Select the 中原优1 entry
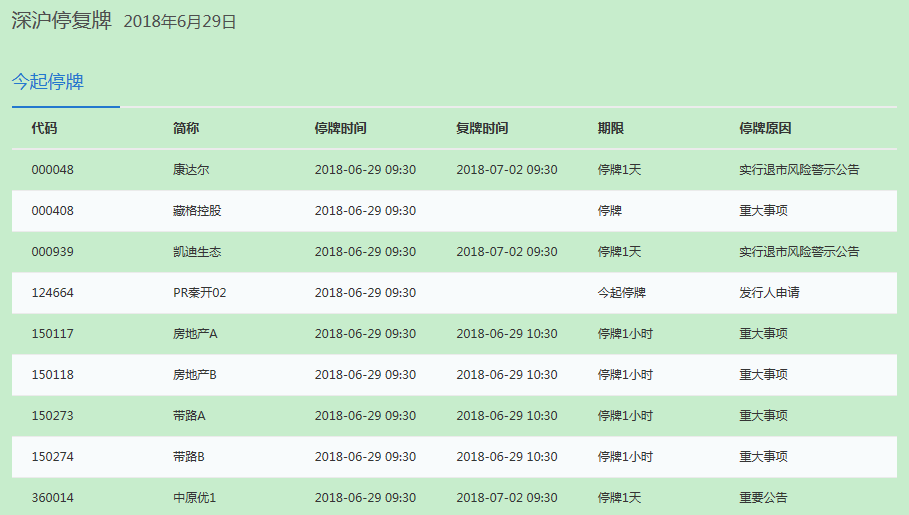 click(194, 498)
